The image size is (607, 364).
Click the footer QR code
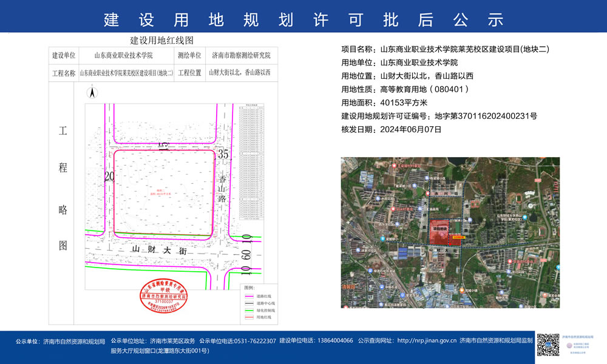548,344
